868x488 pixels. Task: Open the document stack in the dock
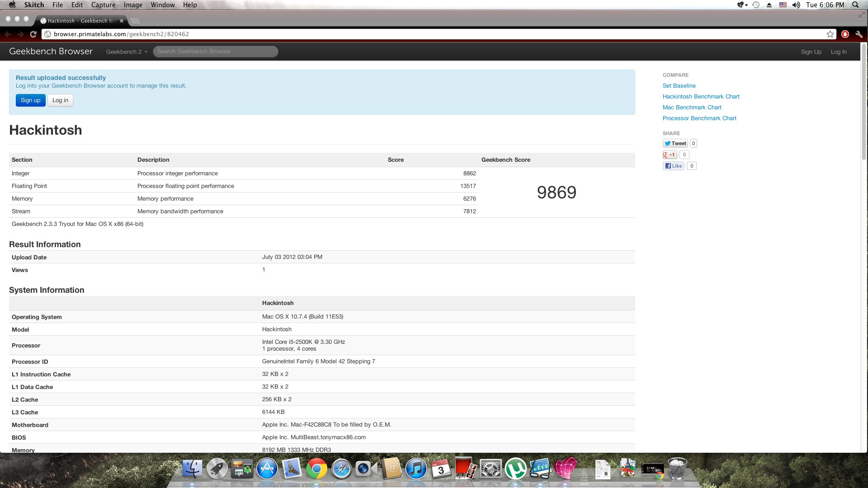coord(603,469)
